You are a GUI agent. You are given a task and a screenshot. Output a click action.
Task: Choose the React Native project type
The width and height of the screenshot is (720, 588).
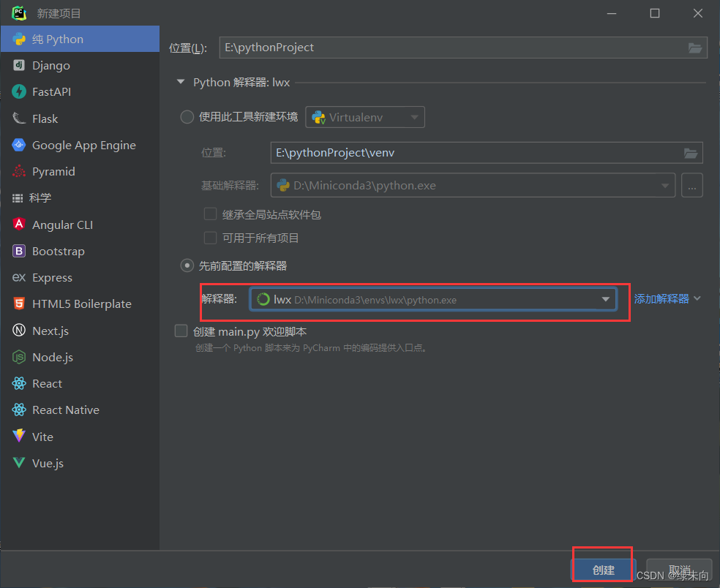point(80,410)
